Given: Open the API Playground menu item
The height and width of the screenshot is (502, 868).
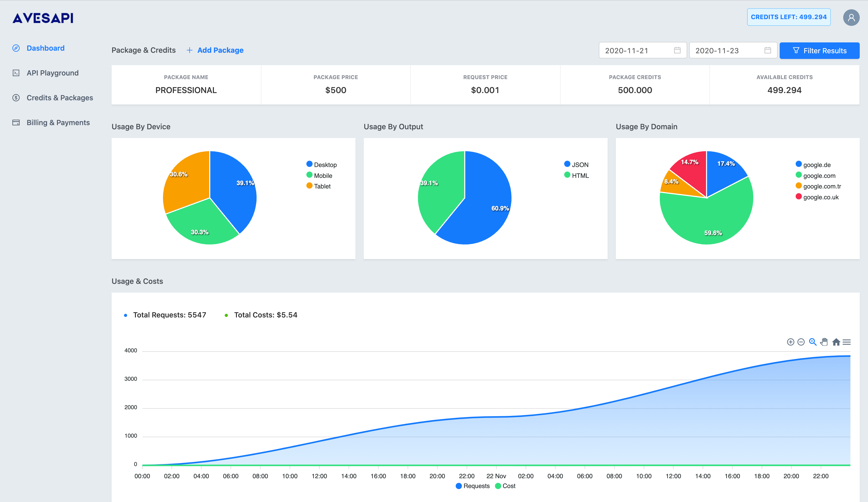Looking at the screenshot, I should (x=52, y=73).
